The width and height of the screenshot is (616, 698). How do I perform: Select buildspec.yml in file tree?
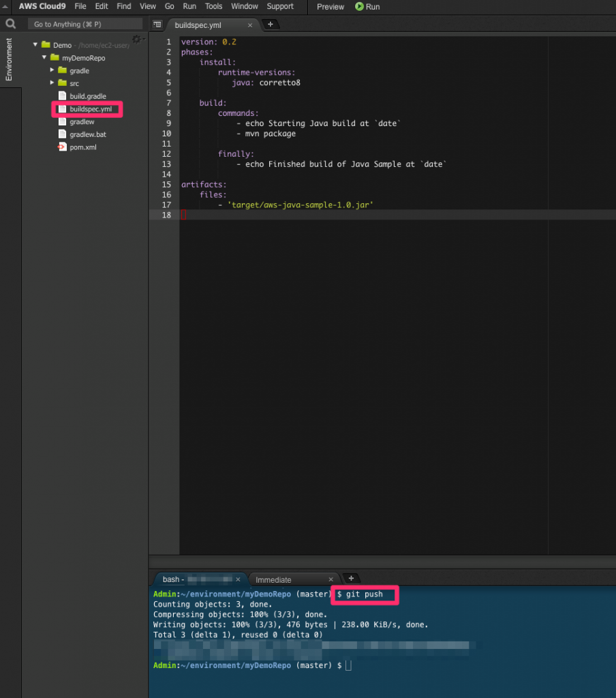click(91, 108)
